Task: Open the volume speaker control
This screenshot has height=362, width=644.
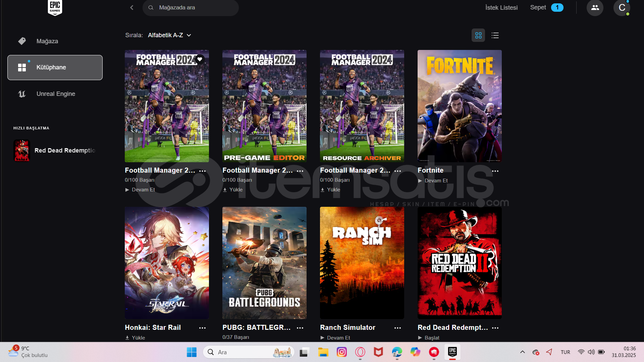Action: click(591, 352)
